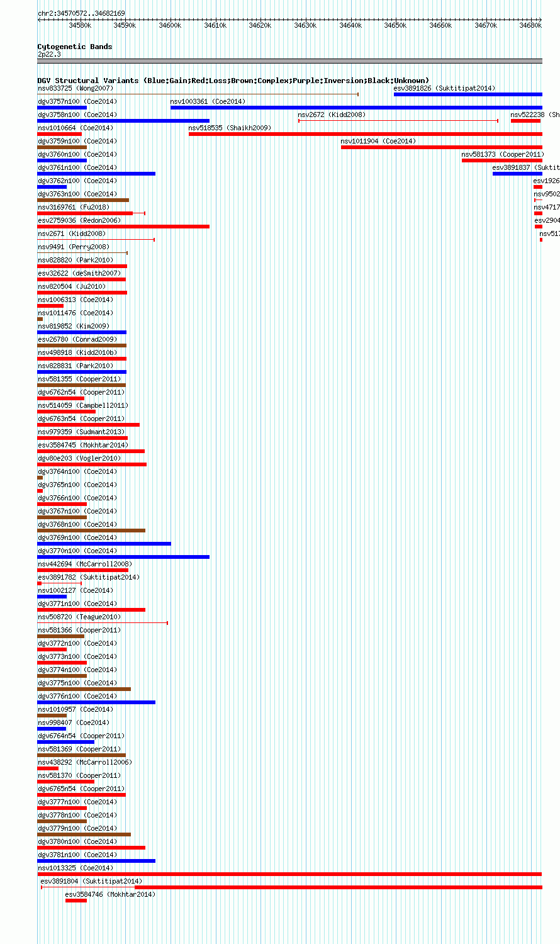Select nsv1010664 (Coe2014) label
Image resolution: width=560 pixels, height=944 pixels.
(x=76, y=128)
